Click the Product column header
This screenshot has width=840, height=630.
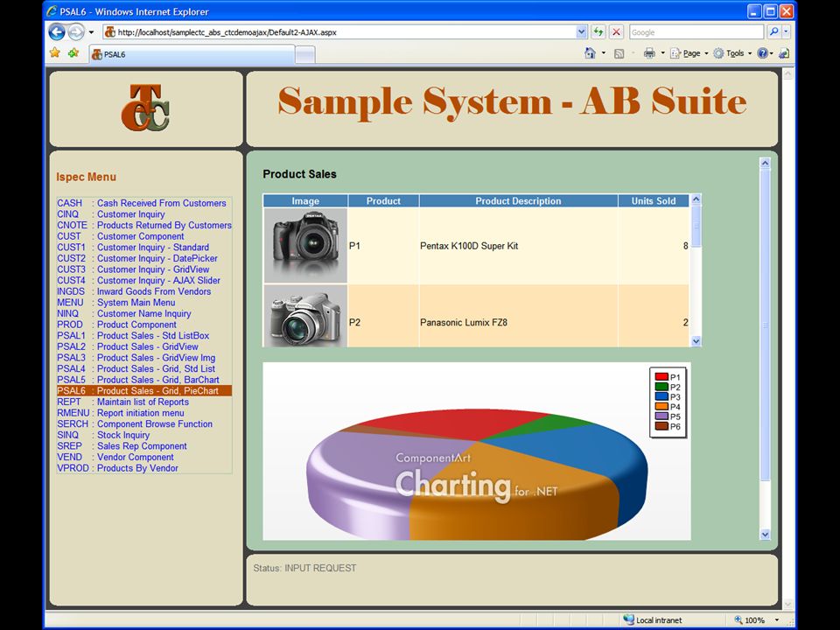click(383, 201)
